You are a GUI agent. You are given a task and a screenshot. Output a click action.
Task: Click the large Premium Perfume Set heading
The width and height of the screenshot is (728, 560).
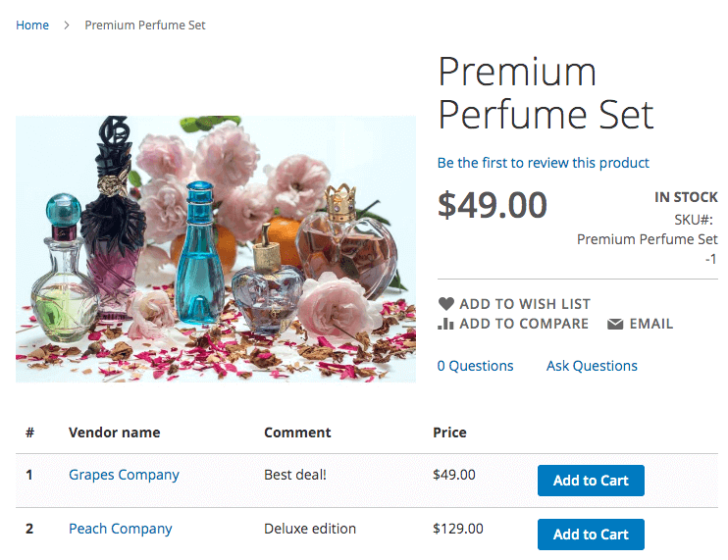546,94
